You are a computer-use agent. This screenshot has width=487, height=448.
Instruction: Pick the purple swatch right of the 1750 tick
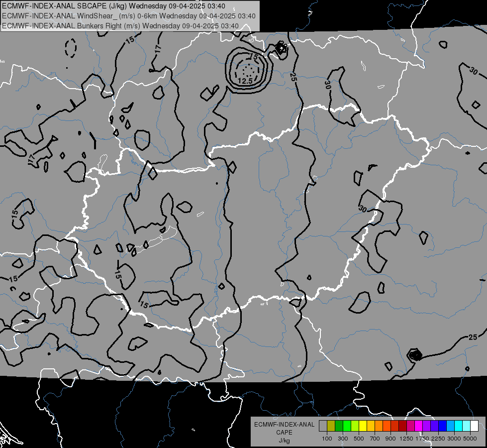point(427,426)
